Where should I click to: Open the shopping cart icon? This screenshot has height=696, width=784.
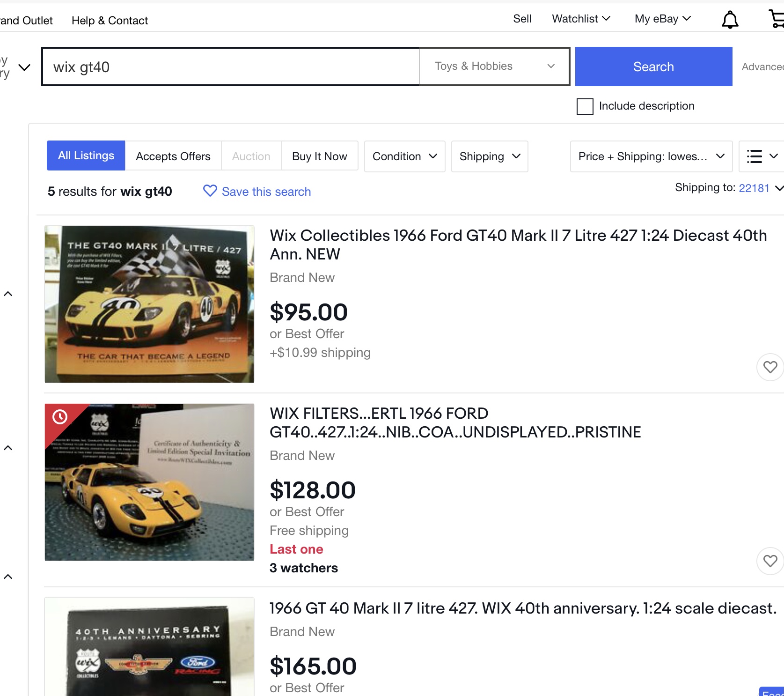pyautogui.click(x=777, y=19)
